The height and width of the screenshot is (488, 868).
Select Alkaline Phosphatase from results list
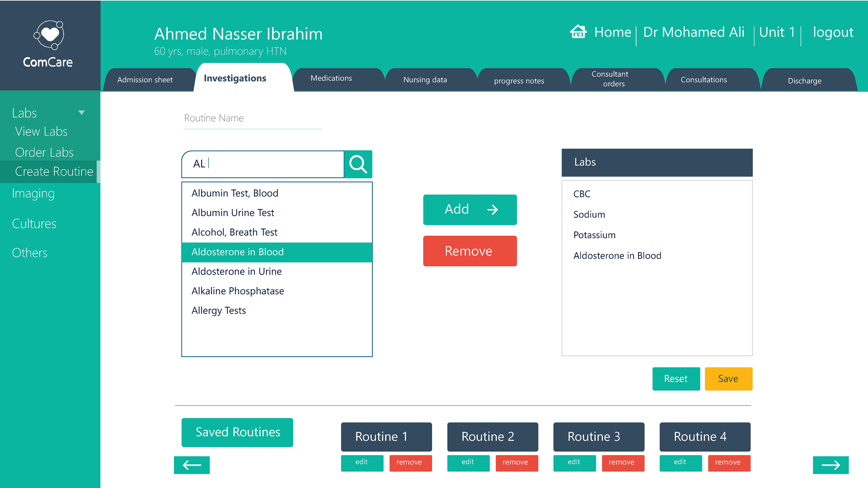238,291
